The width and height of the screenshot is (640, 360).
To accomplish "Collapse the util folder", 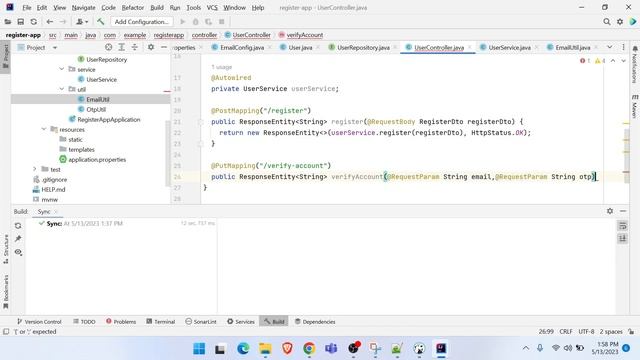I will [62, 89].
